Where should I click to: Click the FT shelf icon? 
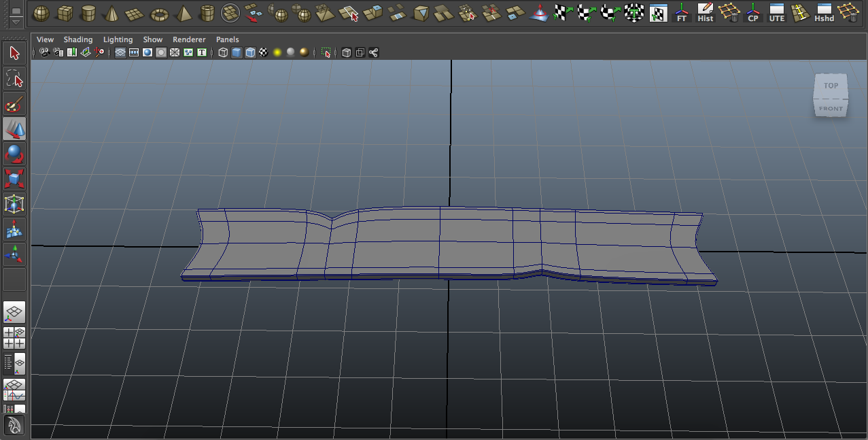click(x=681, y=11)
